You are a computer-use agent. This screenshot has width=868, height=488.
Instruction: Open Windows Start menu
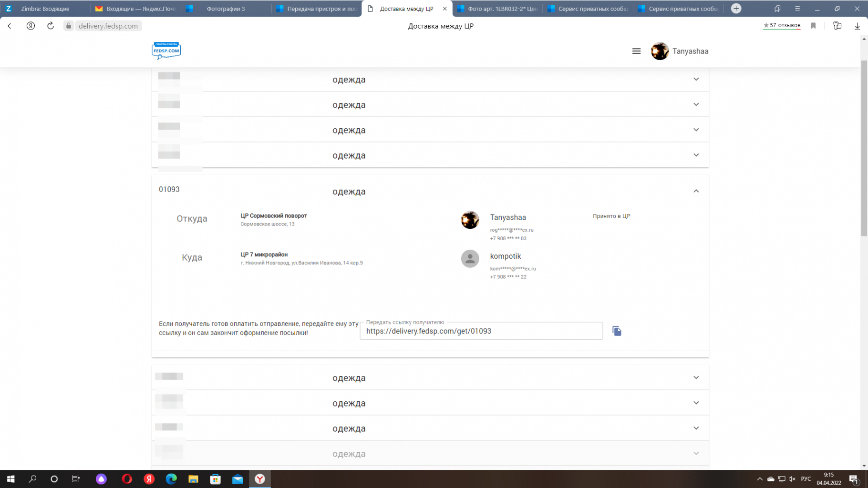(10, 479)
